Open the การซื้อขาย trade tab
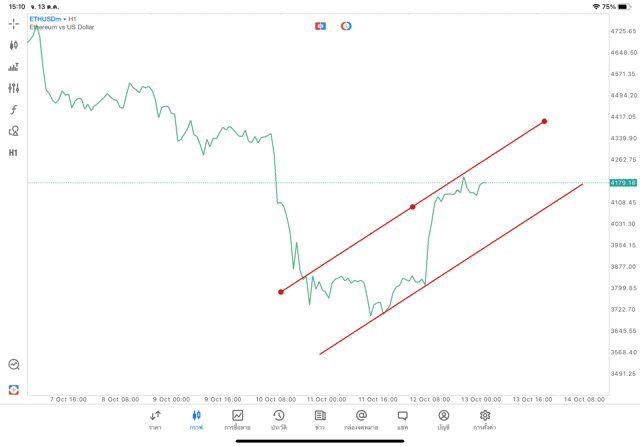The width and height of the screenshot is (640, 447). pyautogui.click(x=237, y=419)
